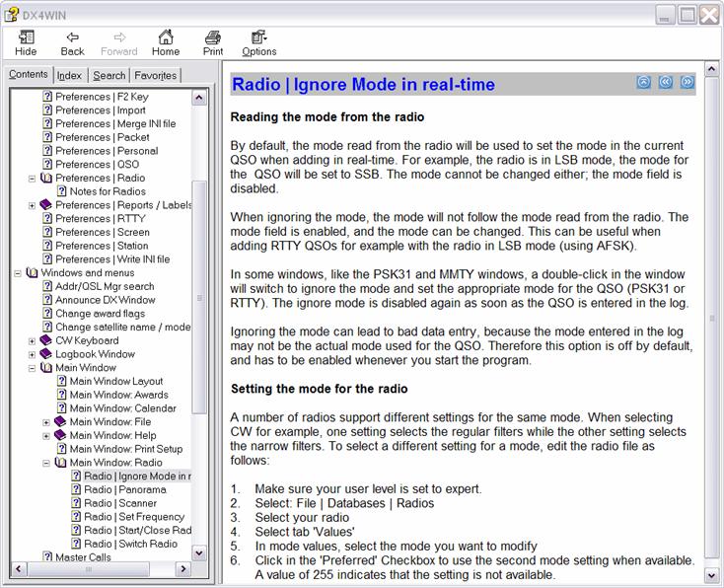This screenshot has width=724, height=588.
Task: Open the Change award flags topic
Action: click(101, 313)
